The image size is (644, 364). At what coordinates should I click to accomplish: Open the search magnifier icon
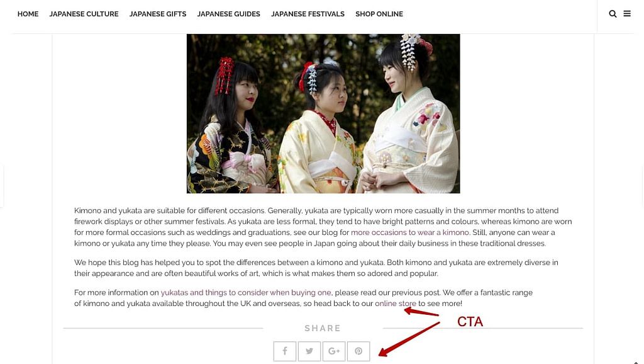613,14
